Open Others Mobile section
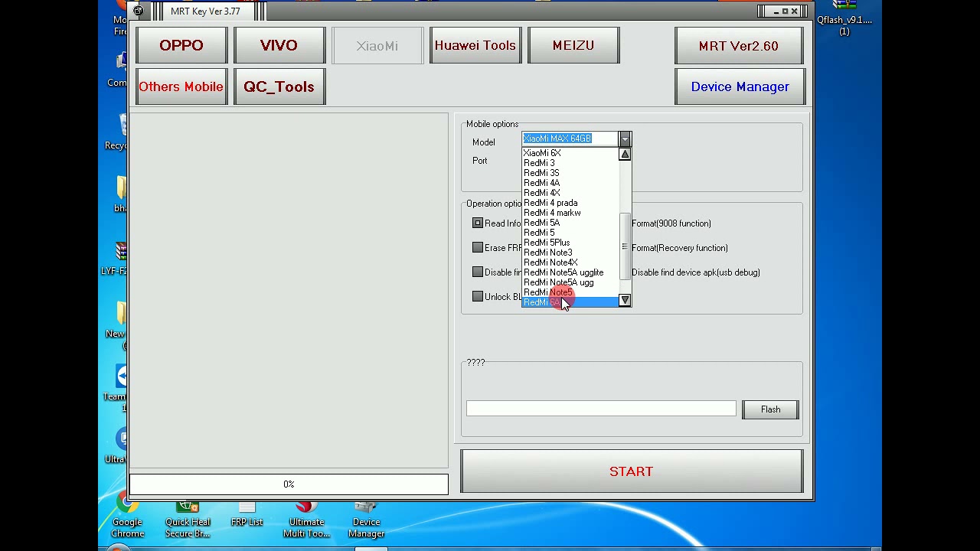This screenshot has width=980, height=551. click(x=181, y=86)
